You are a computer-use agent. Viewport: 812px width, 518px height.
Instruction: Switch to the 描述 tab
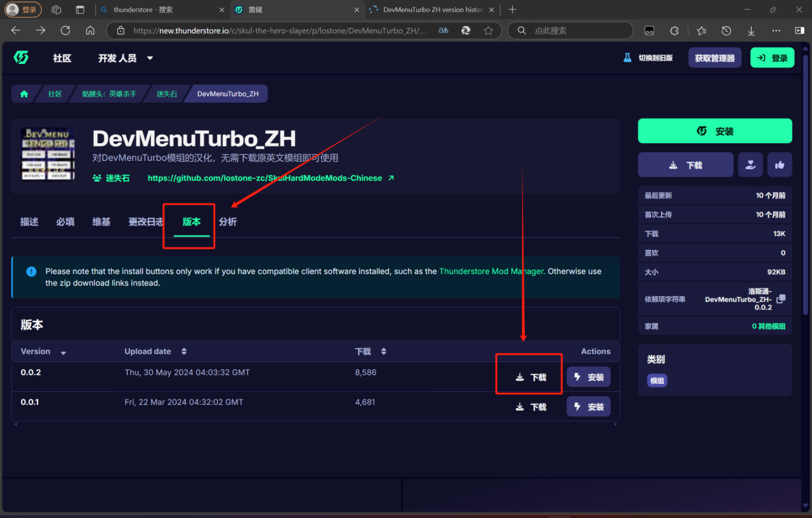tap(29, 221)
